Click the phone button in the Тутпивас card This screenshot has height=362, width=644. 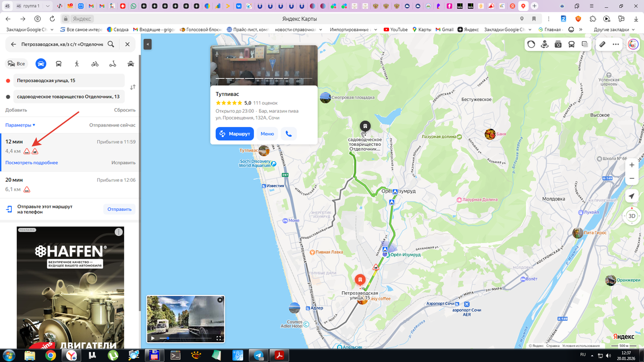point(289,134)
